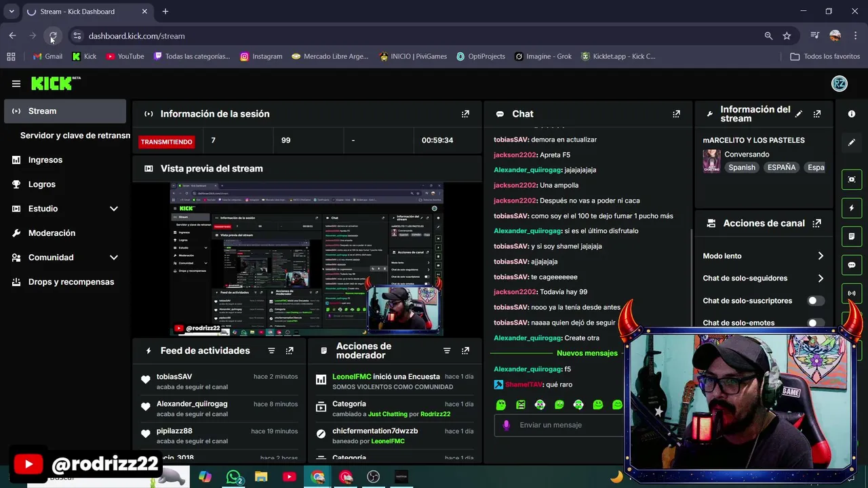Viewport: 868px width, 488px height.
Task: Click pipilazz88 in the activity feed
Action: (x=174, y=430)
